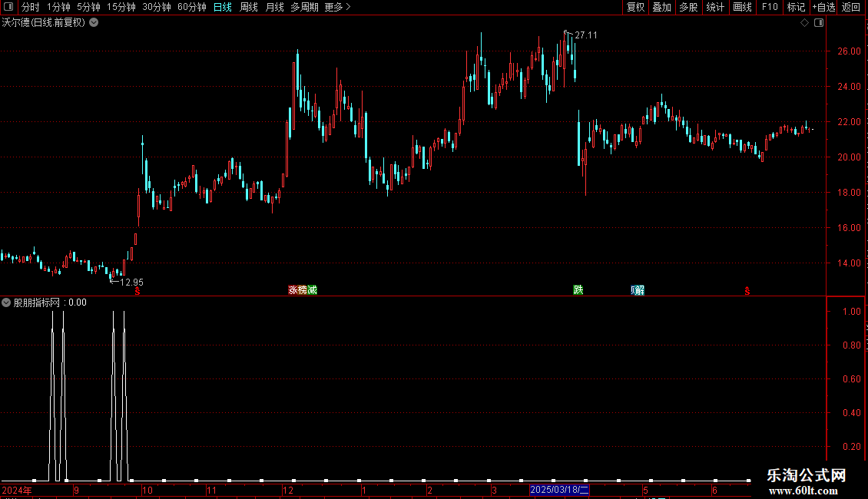868x499 pixels.
Task: Select the 日线 daily tab
Action: point(223,7)
